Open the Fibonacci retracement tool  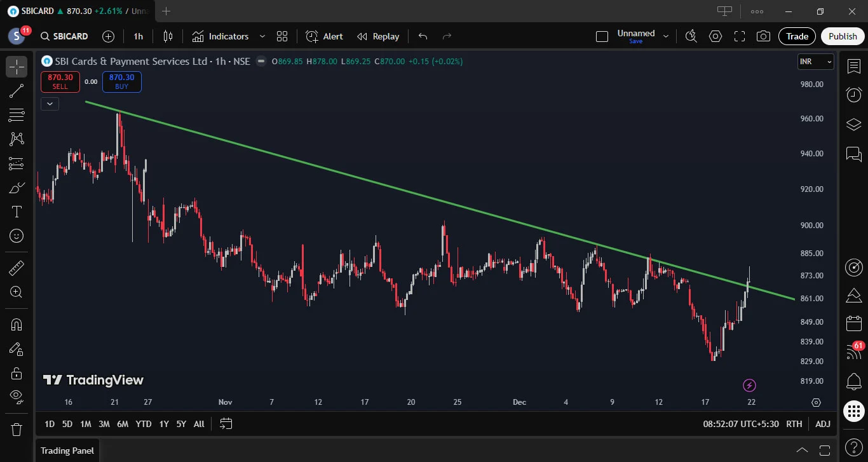[x=17, y=115]
